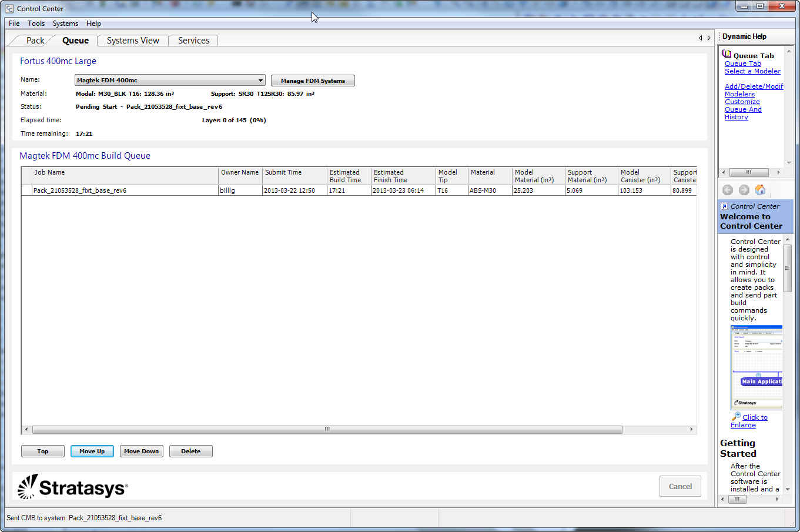This screenshot has width=800, height=532.
Task: Click the 2013-03-23 06:14 finish time cell
Action: pos(403,190)
